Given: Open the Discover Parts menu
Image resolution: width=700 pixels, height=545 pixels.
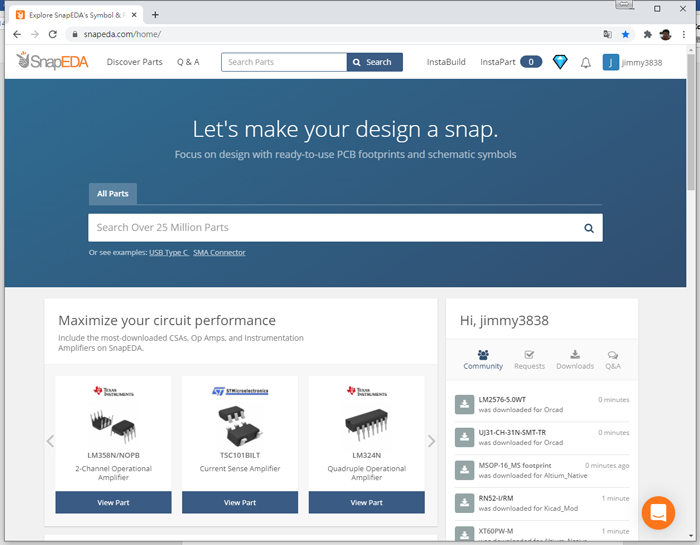Looking at the screenshot, I should (x=134, y=62).
